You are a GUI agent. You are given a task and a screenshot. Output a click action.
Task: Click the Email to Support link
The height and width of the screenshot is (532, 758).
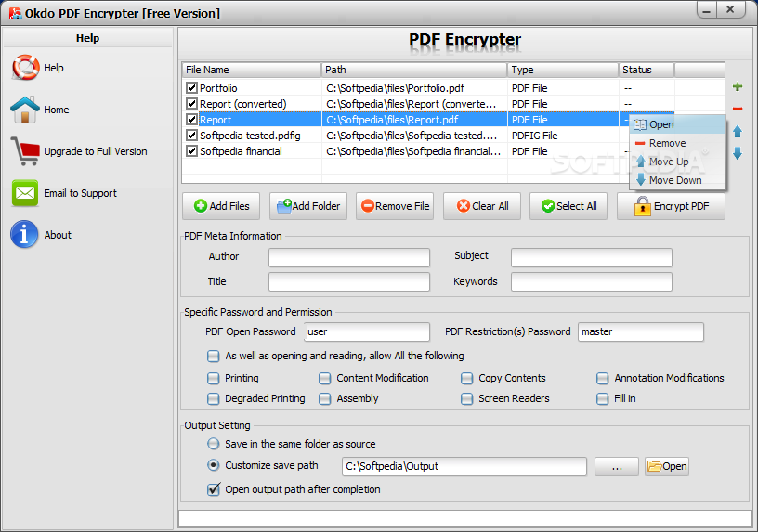coord(80,193)
